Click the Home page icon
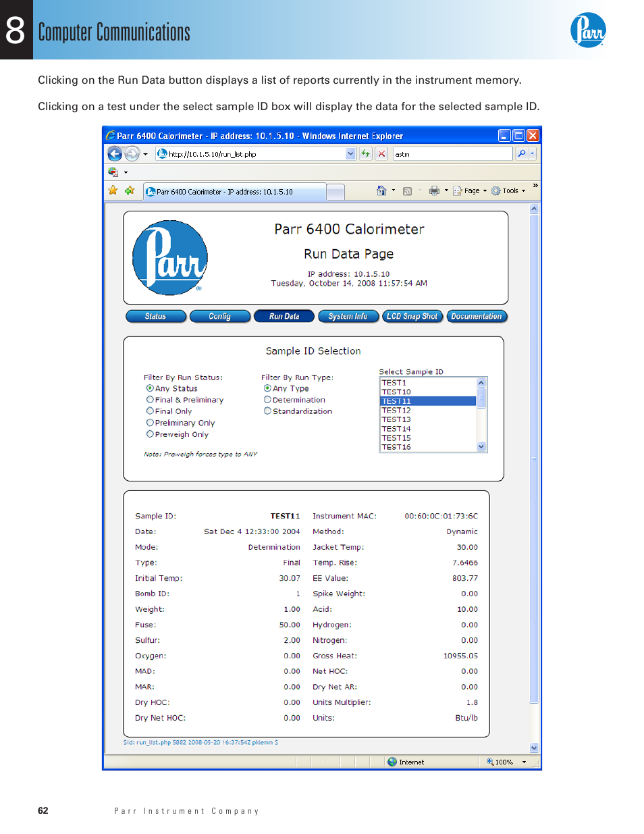644x834 pixels. (x=381, y=190)
